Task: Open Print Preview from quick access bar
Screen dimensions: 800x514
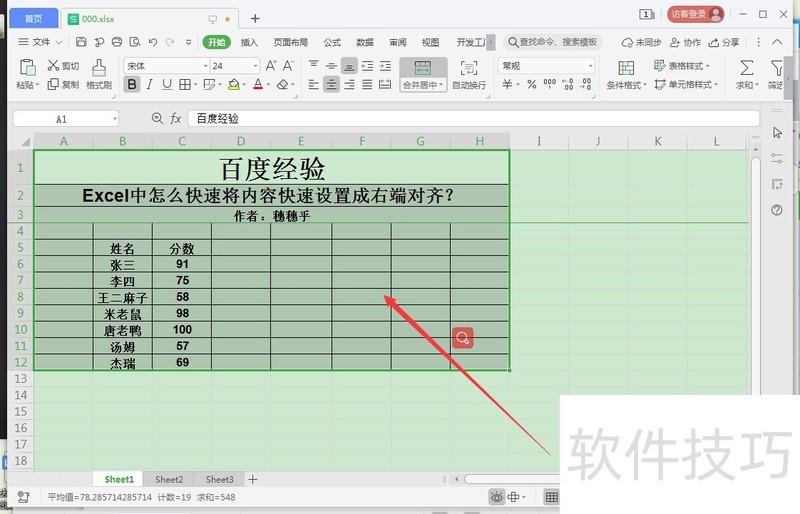Action: [x=135, y=42]
